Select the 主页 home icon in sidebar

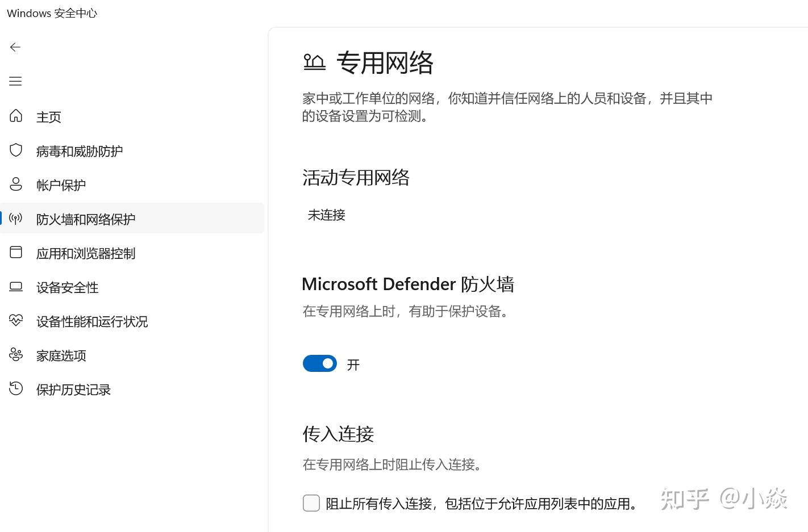tap(15, 116)
